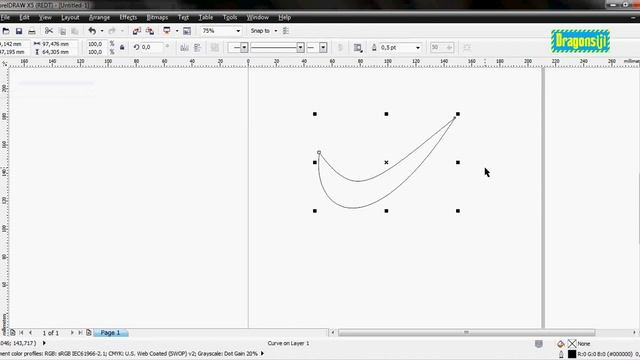Cut selection with the scissors icon

tap(49, 31)
